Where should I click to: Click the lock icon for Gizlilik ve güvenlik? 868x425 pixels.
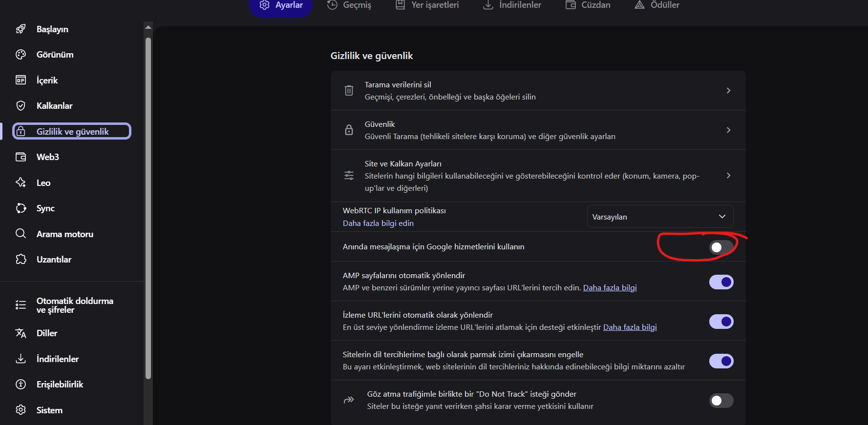click(21, 131)
